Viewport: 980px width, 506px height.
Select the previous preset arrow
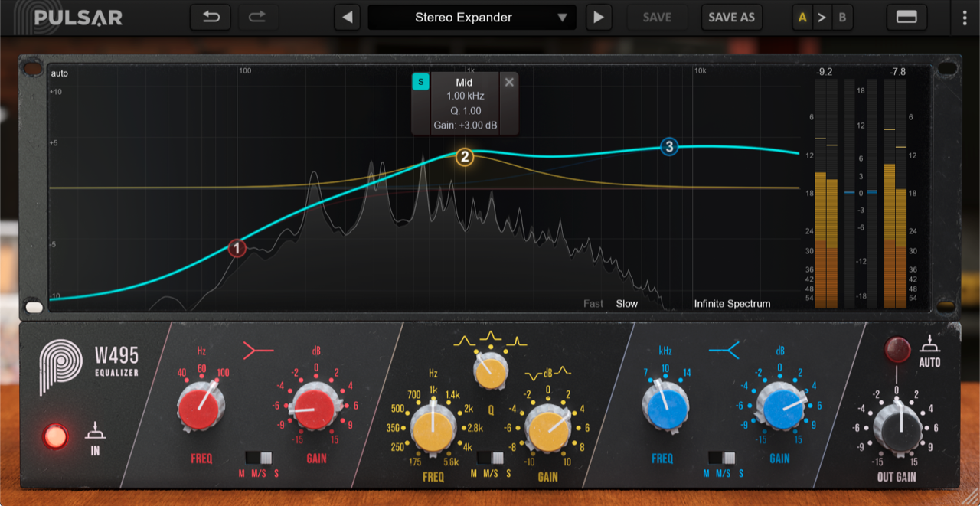(x=347, y=17)
